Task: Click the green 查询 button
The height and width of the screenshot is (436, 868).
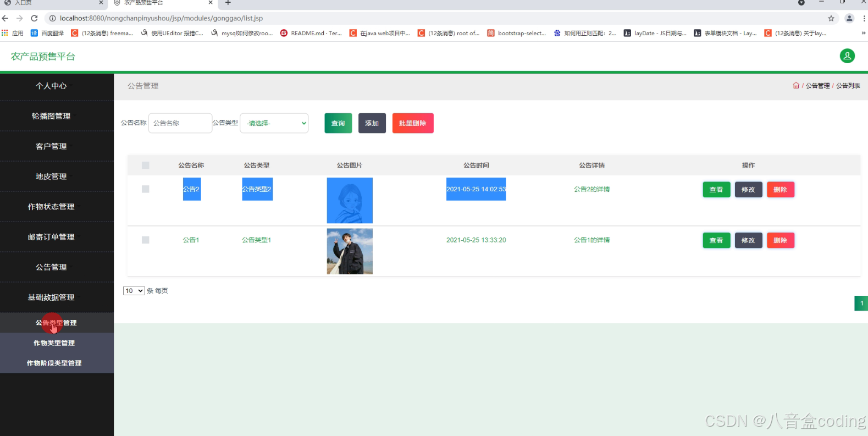Action: click(338, 123)
